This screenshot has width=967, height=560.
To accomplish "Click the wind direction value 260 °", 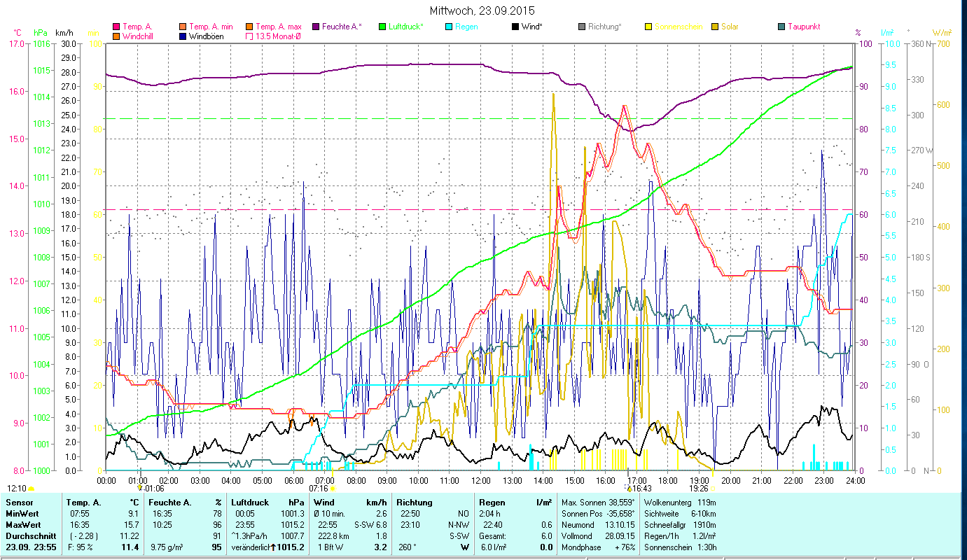I will [408, 547].
